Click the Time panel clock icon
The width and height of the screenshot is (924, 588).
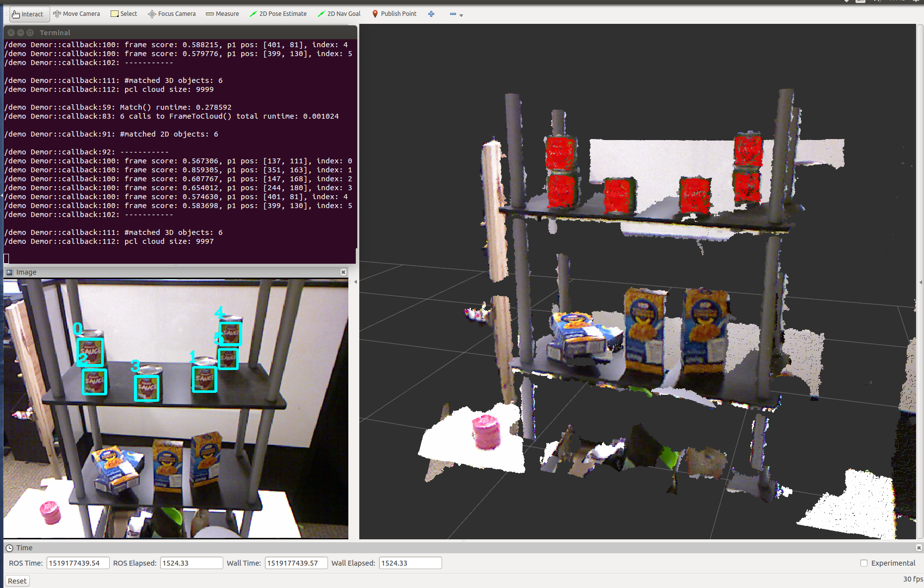point(9,548)
